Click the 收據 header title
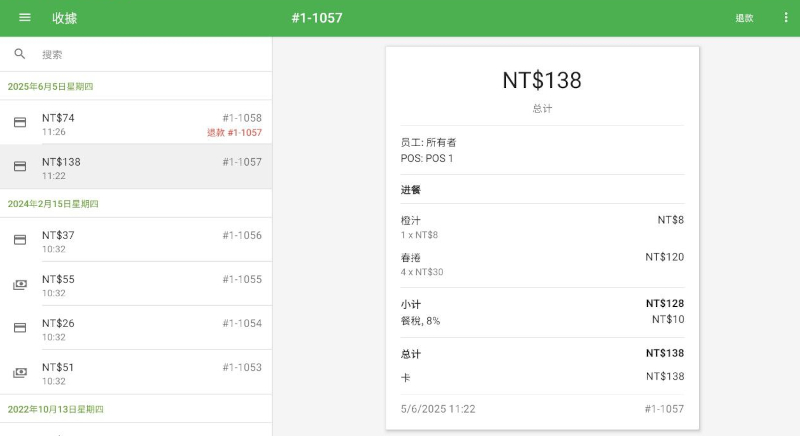Image resolution: width=800 pixels, height=436 pixels. pyautogui.click(x=65, y=18)
